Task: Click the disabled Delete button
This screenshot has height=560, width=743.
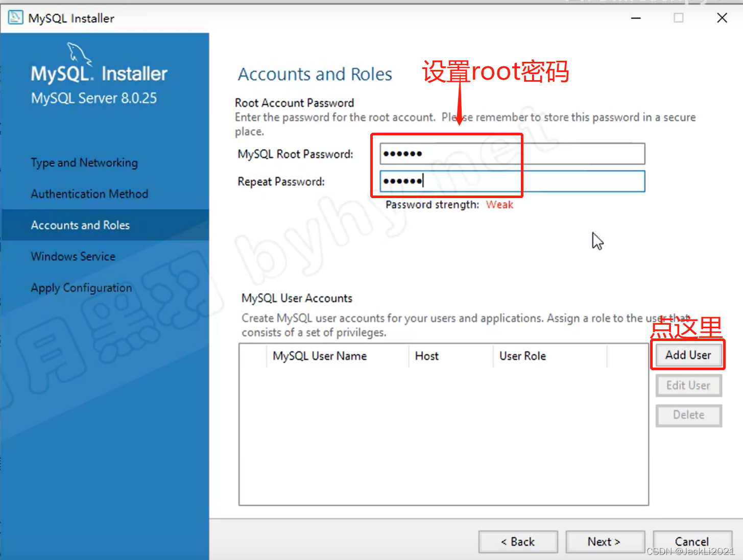Action: [688, 415]
